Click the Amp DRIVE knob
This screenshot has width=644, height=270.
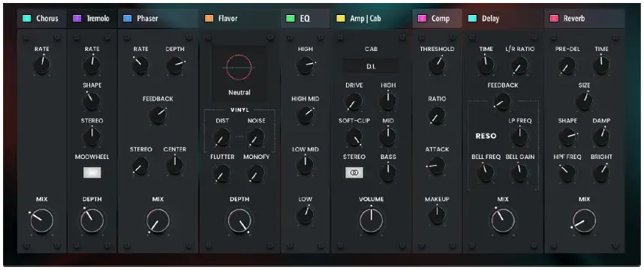pos(354,101)
